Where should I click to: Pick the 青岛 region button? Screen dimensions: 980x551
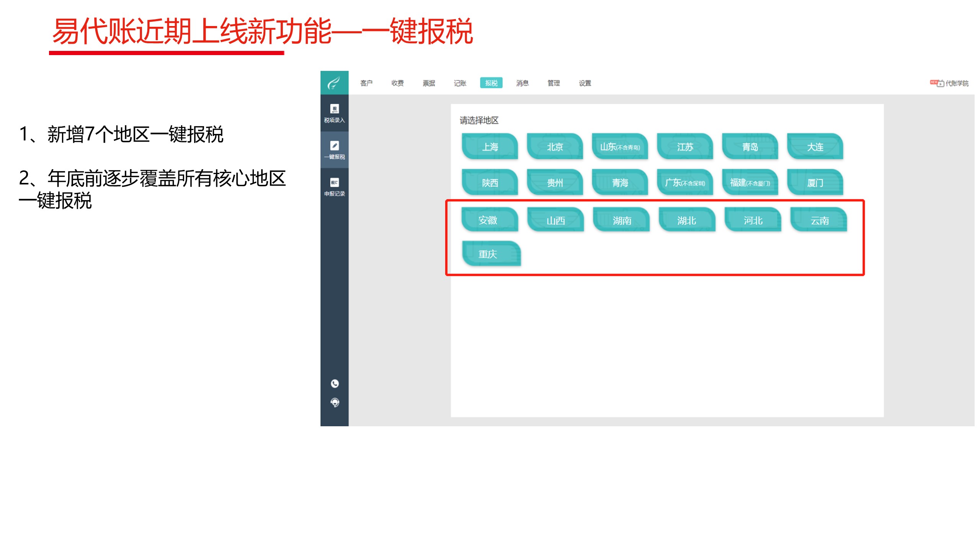click(750, 147)
